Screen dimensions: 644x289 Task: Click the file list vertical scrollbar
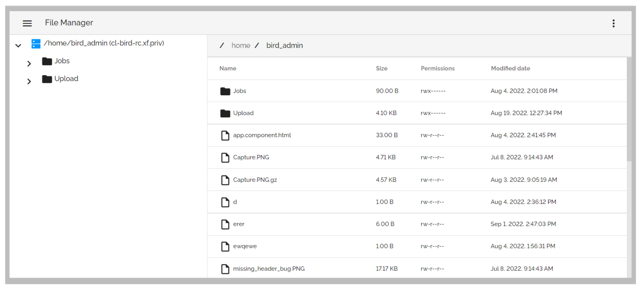click(x=629, y=110)
